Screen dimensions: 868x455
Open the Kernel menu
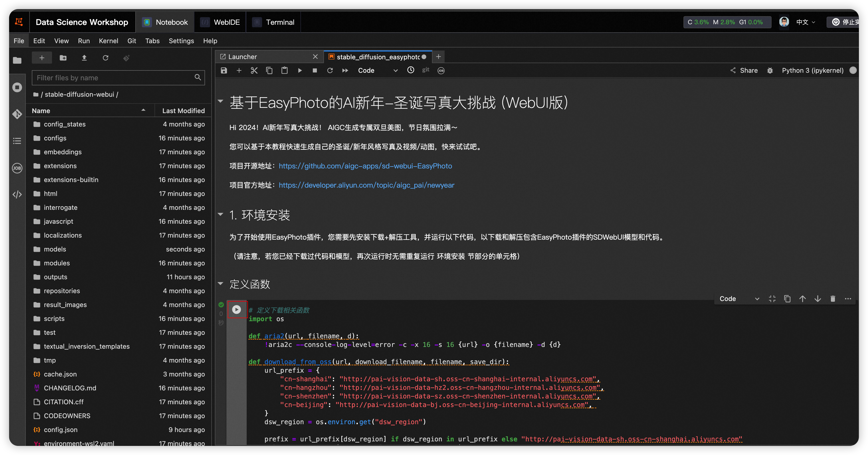(108, 41)
